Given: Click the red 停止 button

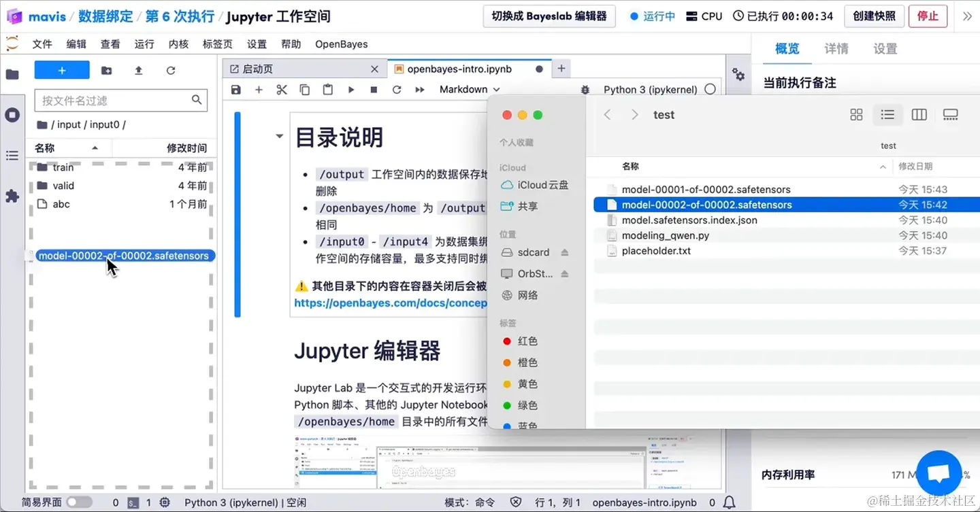Looking at the screenshot, I should (x=928, y=16).
